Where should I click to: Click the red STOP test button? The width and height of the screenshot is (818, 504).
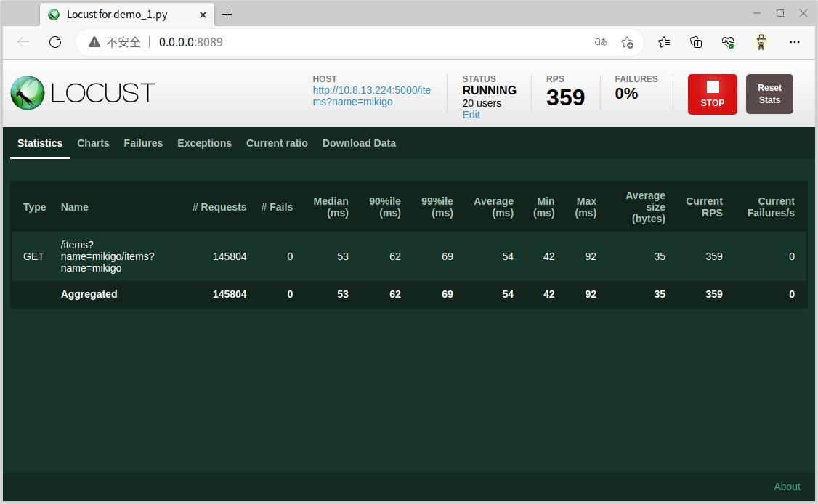712,94
